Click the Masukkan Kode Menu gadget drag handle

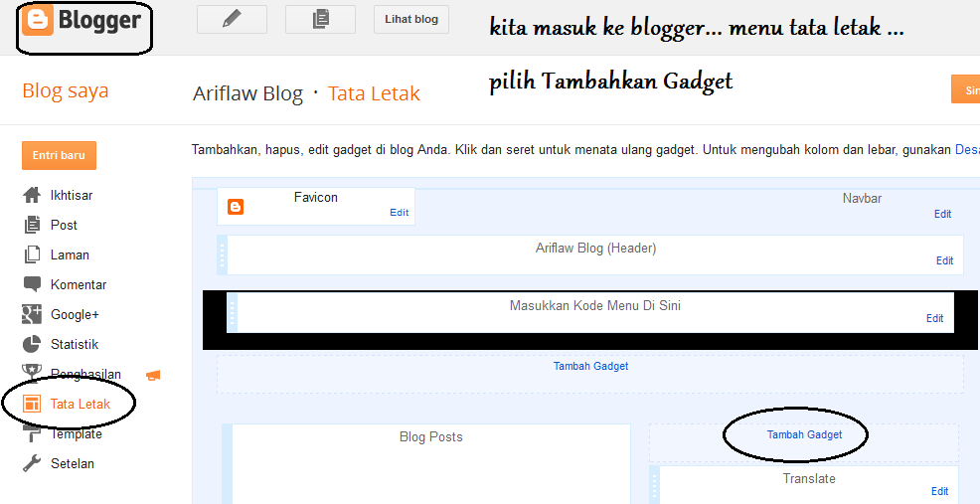(232, 312)
